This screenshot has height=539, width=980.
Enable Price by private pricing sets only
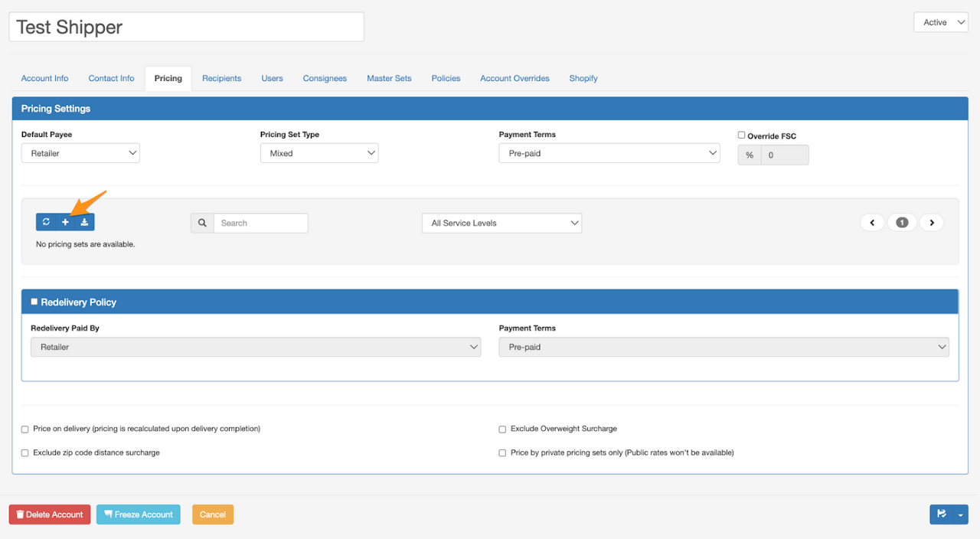click(x=503, y=453)
